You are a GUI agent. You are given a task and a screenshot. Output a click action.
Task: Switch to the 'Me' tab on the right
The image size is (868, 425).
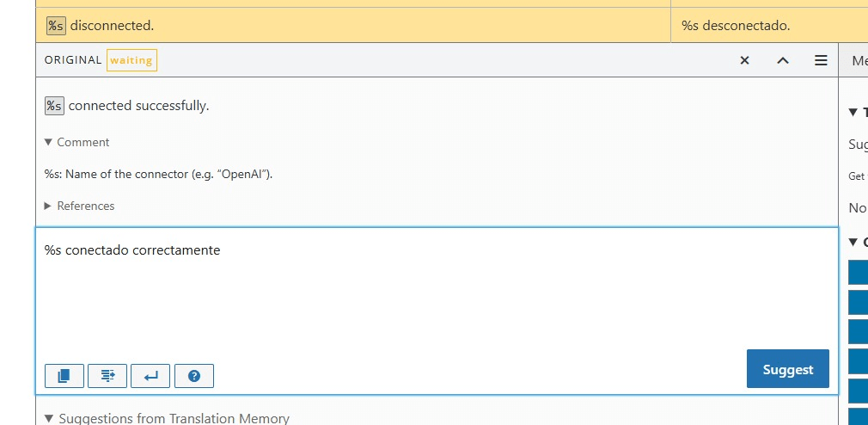[858, 61]
